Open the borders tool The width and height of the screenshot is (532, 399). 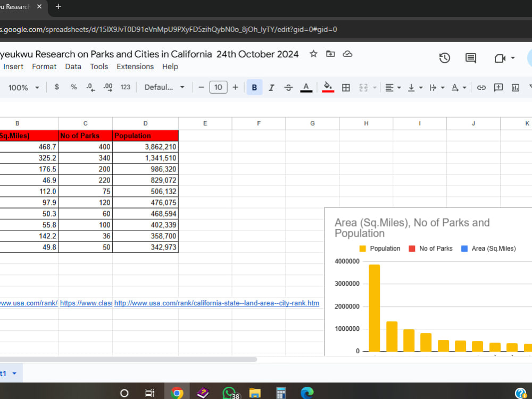346,88
